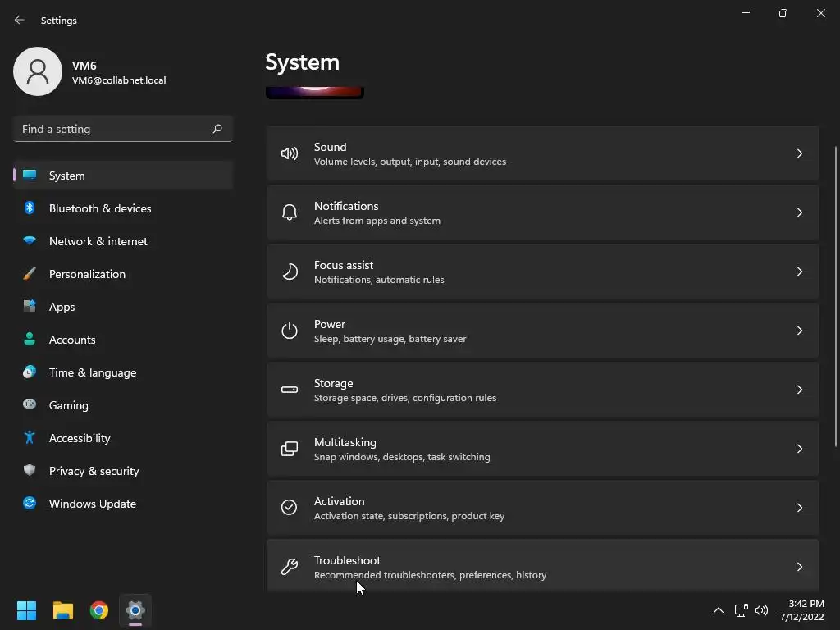The width and height of the screenshot is (840, 630).
Task: Click the Bluetooth icon in sidebar
Action: coord(30,208)
